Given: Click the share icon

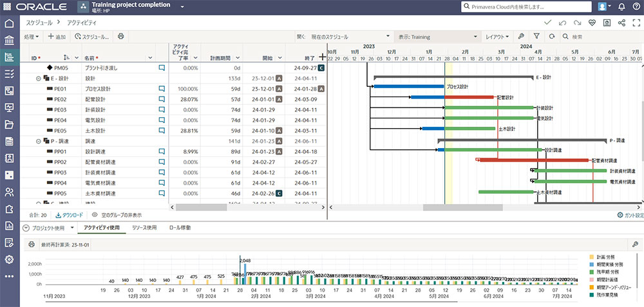Looking at the screenshot, I should tap(621, 23).
